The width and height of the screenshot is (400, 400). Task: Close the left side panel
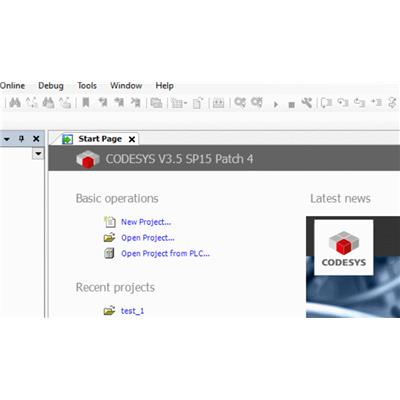(x=36, y=139)
